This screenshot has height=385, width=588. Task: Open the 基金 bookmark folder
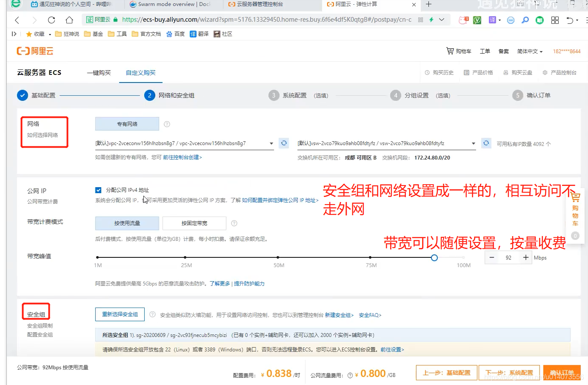(x=94, y=34)
